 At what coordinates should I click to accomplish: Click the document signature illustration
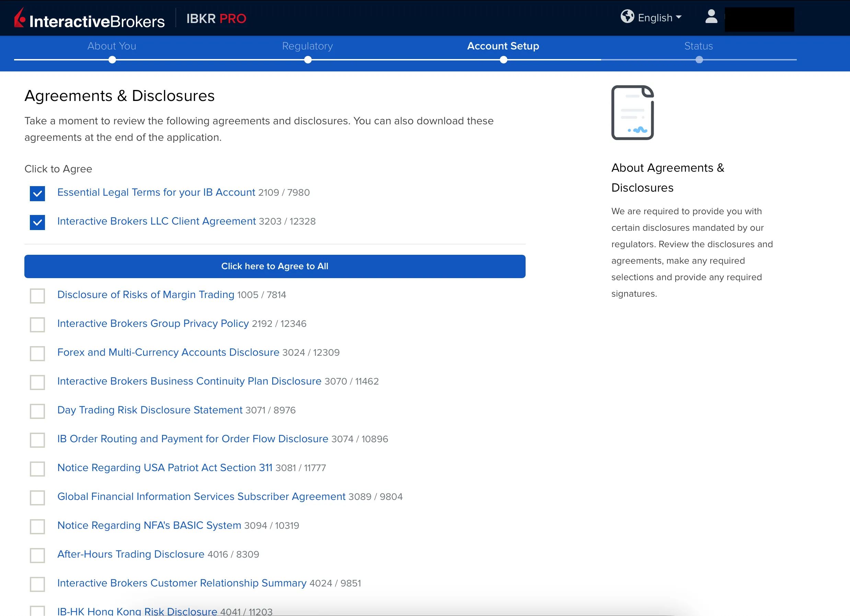(x=633, y=113)
